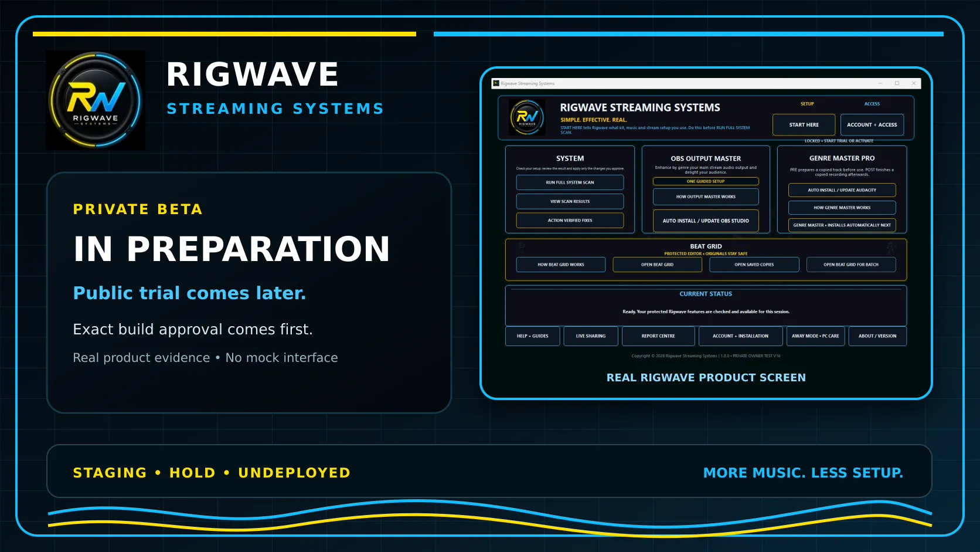Open LIVE SHARING
The image size is (980, 552).
[x=591, y=336]
